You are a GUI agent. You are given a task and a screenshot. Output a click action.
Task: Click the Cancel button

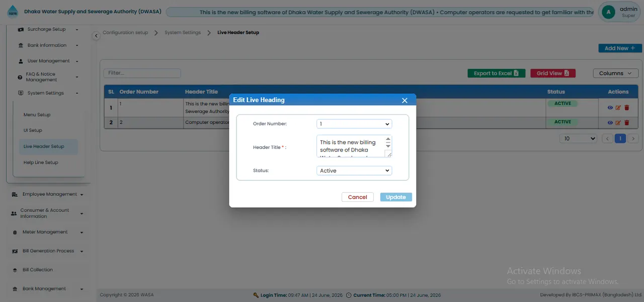358,197
